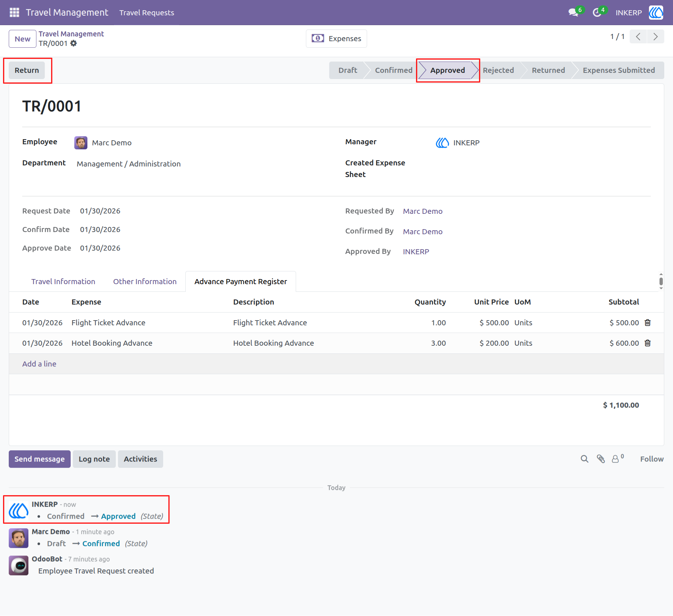Sort by the Subtotal column header
The image size is (673, 616).
coord(623,302)
